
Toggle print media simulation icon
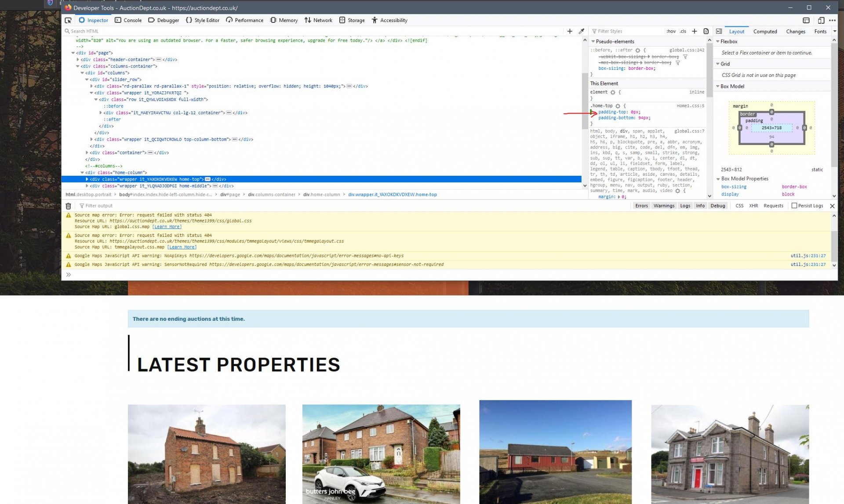pyautogui.click(x=706, y=31)
